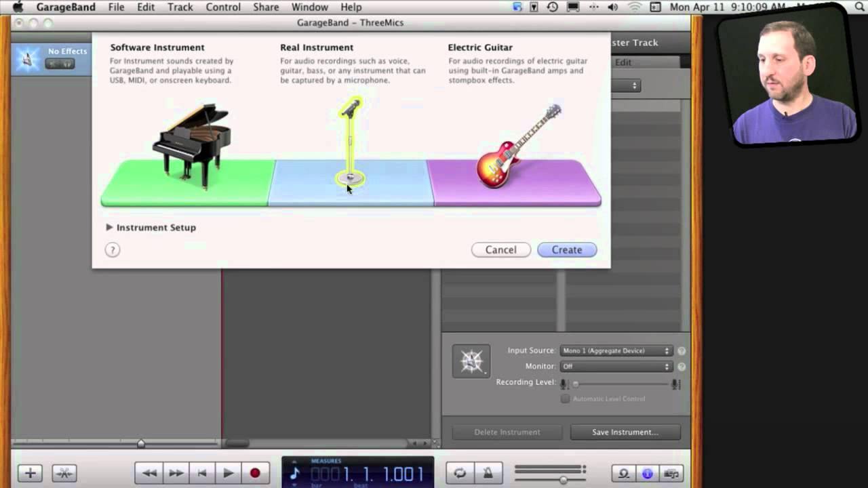
Task: Pick the Electric Guitar icon
Action: [519, 146]
